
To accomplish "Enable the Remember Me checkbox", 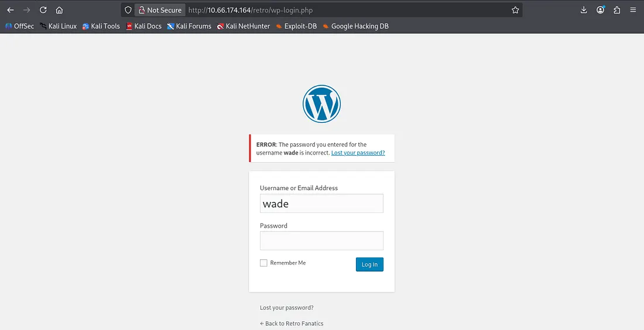I will pos(263,263).
